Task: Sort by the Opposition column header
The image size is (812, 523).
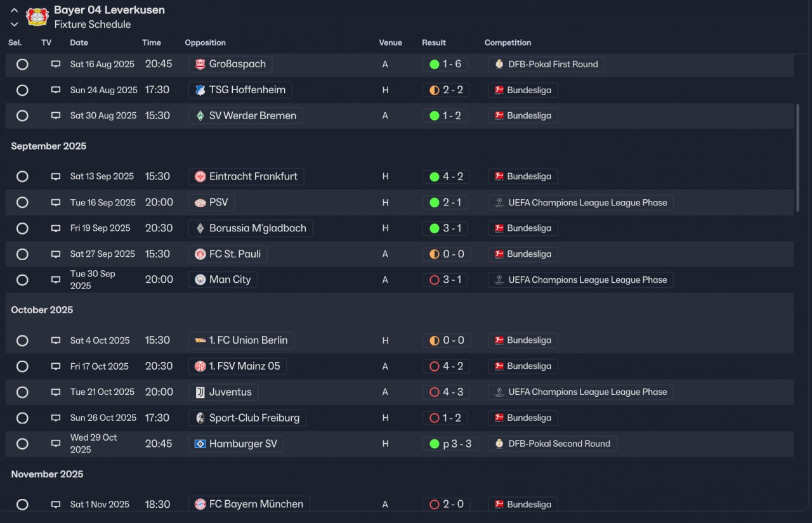Action: [206, 42]
